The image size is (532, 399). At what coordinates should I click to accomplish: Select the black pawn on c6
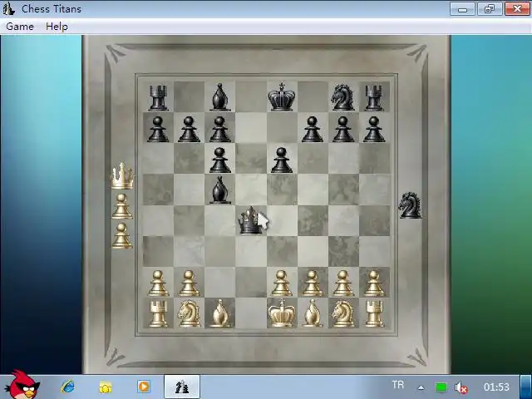point(219,160)
